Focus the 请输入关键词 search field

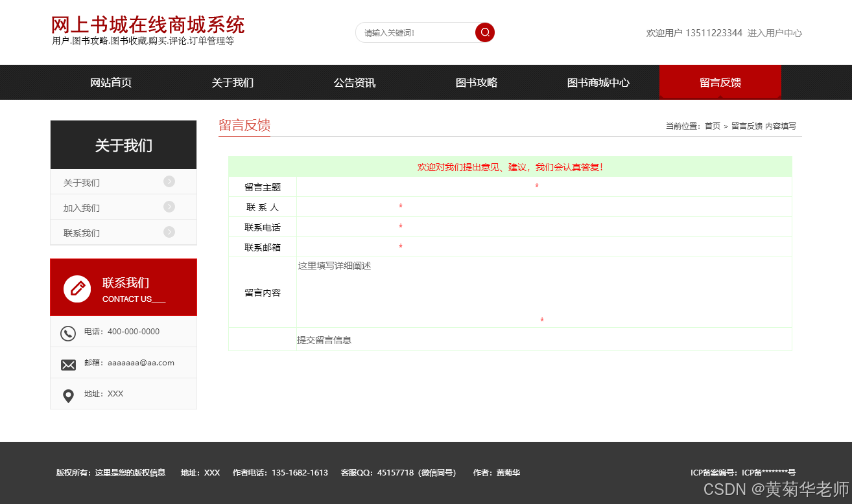415,32
